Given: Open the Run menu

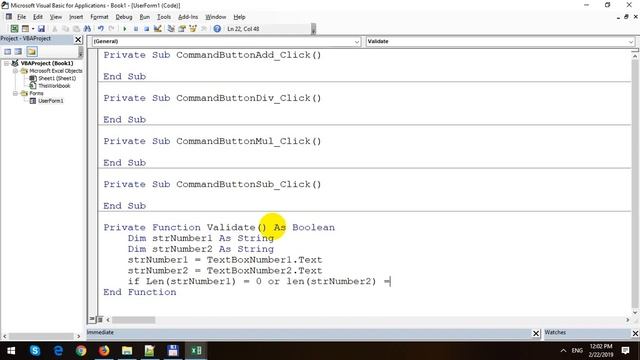Looking at the screenshot, I should 144,17.
